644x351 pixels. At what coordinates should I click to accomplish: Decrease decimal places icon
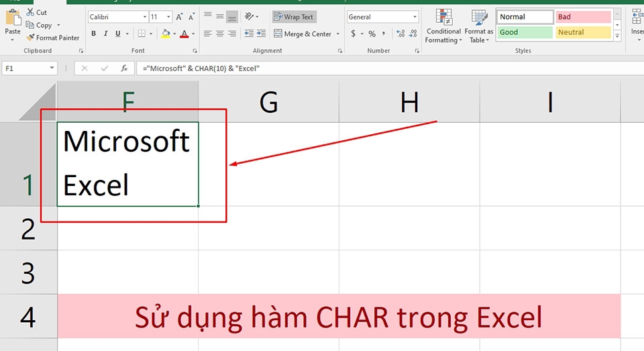click(x=413, y=34)
